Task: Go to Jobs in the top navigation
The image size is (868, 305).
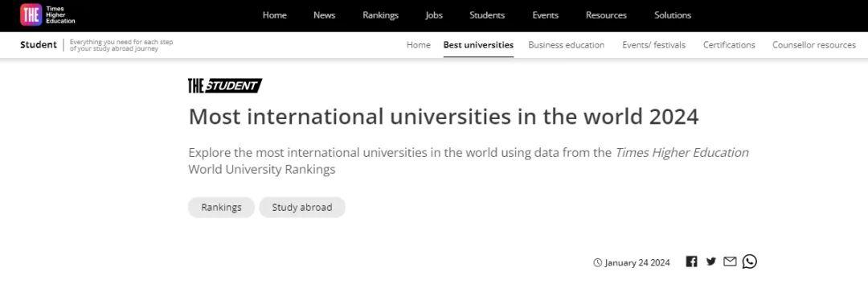Action: [434, 15]
